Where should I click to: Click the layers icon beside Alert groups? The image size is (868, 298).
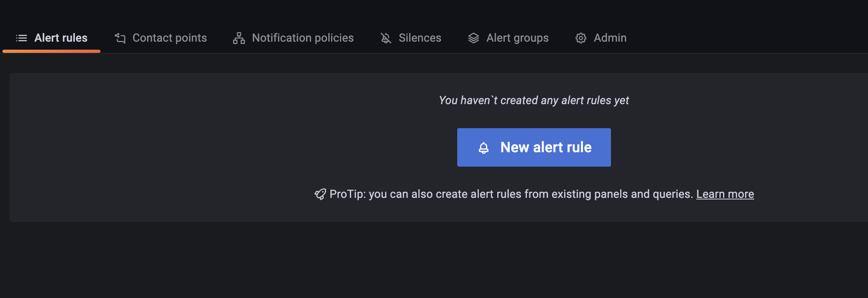pos(474,38)
